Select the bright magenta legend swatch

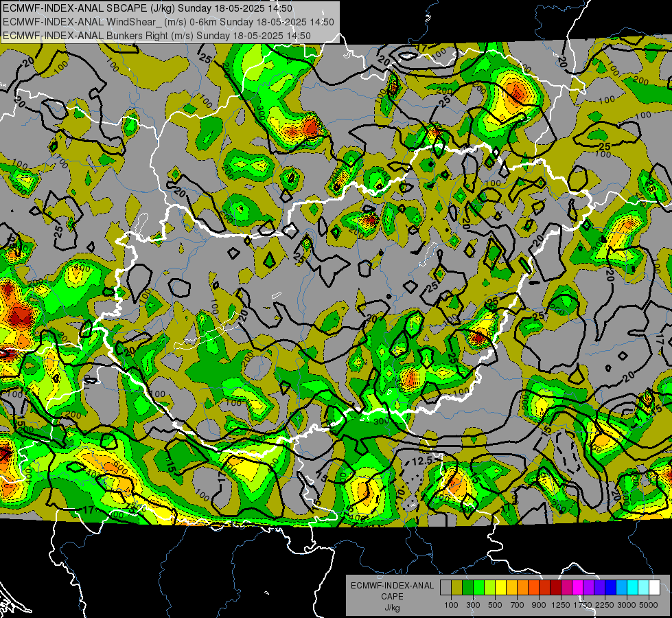tap(578, 587)
